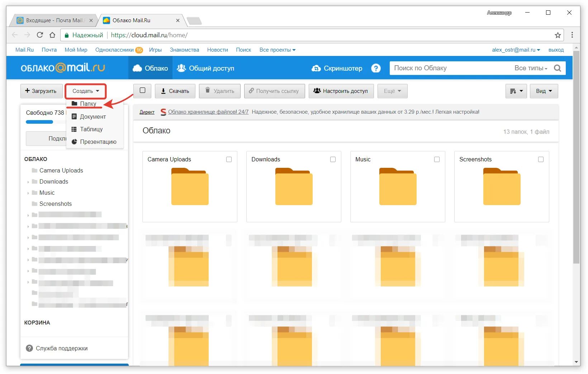Open the Вид view dropdown
588x374 pixels.
[544, 91]
